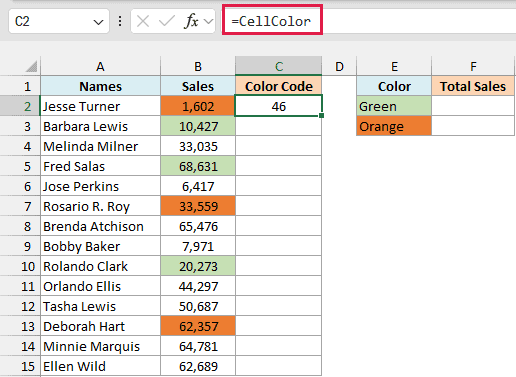Image resolution: width=516 pixels, height=377 pixels.
Task: Select the orange cell with 33,559
Action: pyautogui.click(x=198, y=206)
